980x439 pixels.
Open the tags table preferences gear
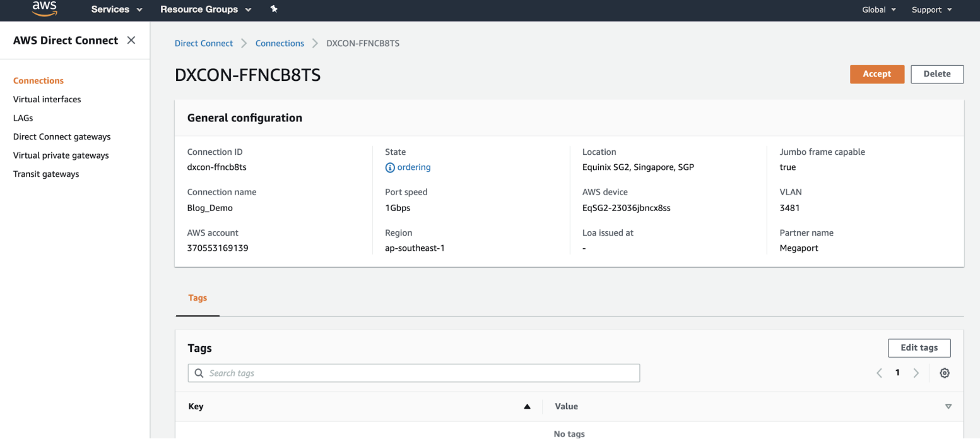tap(944, 373)
